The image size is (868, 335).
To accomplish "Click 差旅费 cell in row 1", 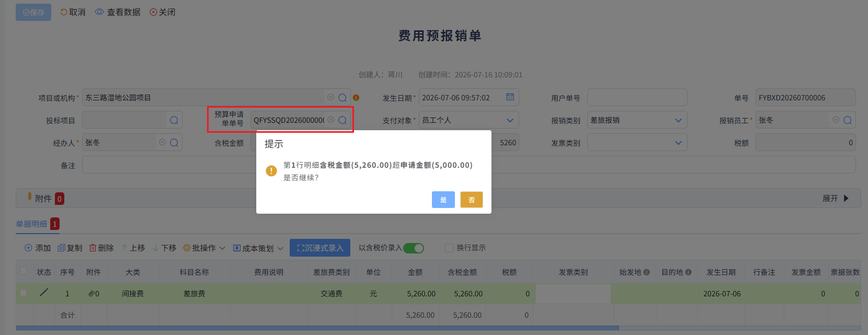I will (194, 294).
